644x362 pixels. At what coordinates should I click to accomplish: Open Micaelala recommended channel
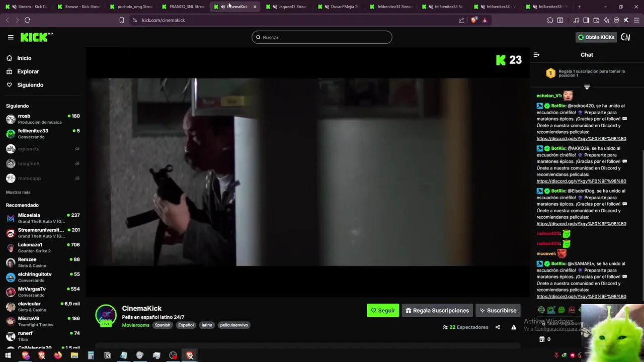[x=43, y=218]
